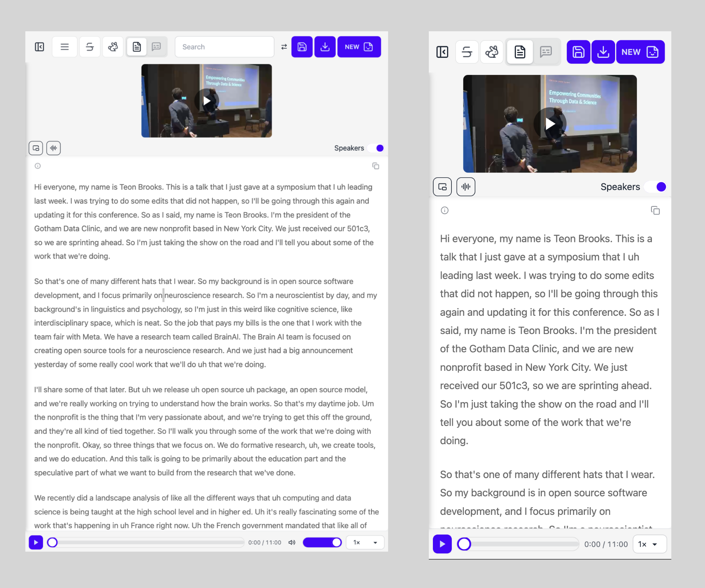Play the video thumbnail in left panel
This screenshot has width=705, height=588.
pos(207,101)
